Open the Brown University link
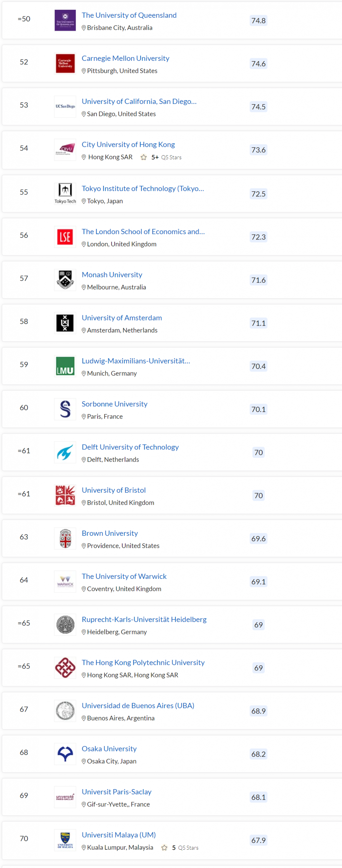 (110, 533)
